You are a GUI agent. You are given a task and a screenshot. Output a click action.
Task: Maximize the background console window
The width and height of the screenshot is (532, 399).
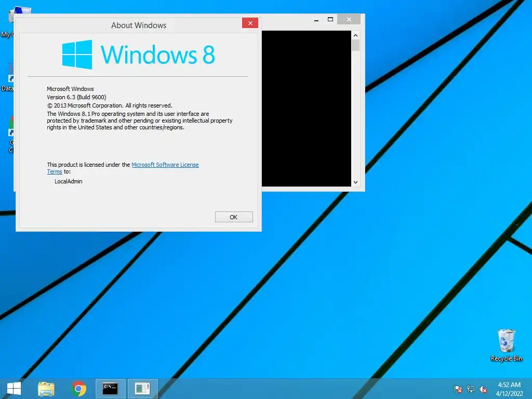(x=330, y=20)
